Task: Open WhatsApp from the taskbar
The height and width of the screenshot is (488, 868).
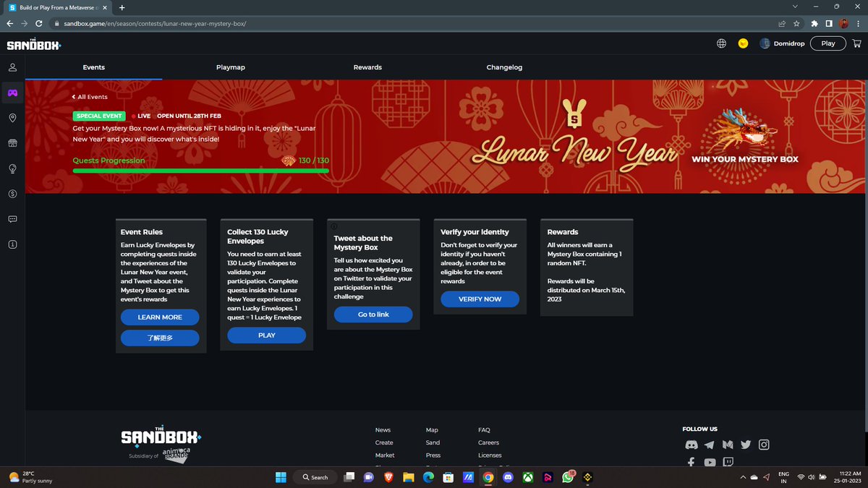Action: click(x=568, y=477)
